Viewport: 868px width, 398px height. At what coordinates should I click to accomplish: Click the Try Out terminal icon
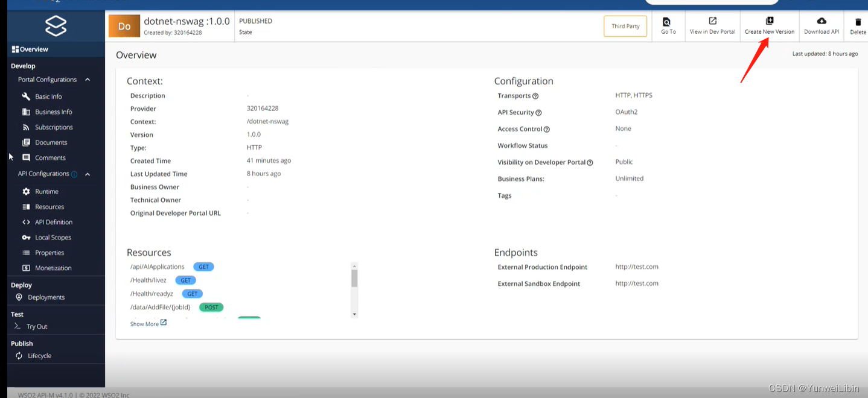(x=18, y=326)
